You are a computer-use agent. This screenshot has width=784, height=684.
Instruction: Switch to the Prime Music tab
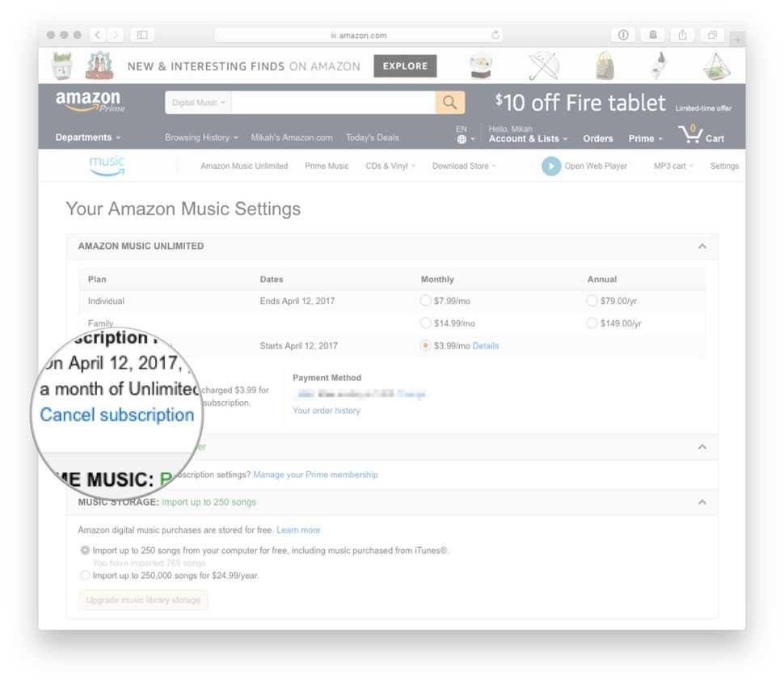click(326, 166)
